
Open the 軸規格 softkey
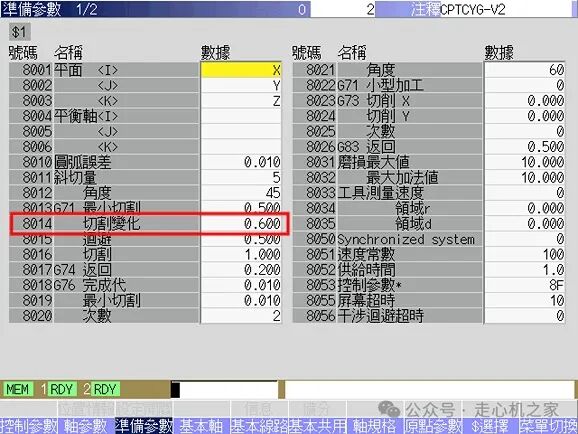[375, 426]
